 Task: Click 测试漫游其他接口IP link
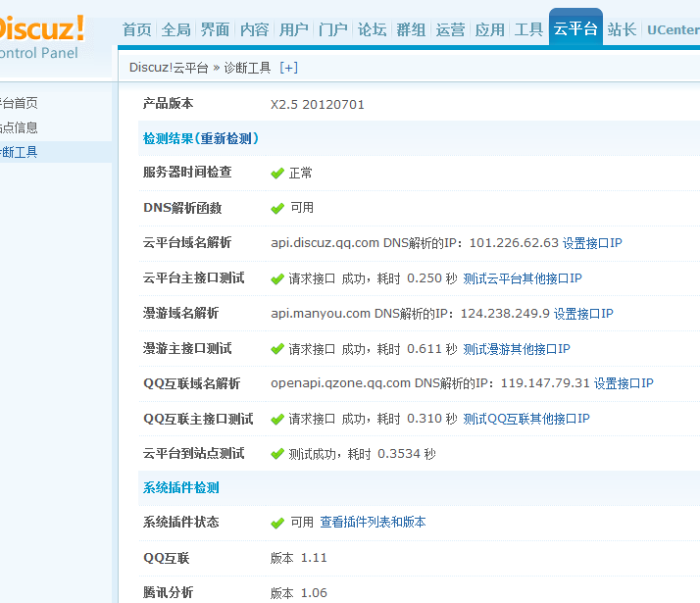(x=517, y=349)
